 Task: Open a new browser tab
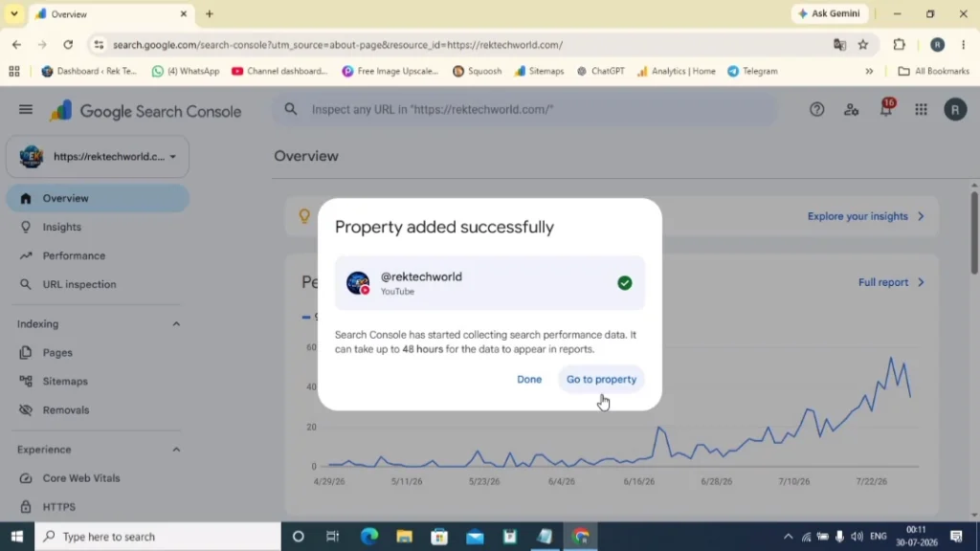(x=210, y=13)
